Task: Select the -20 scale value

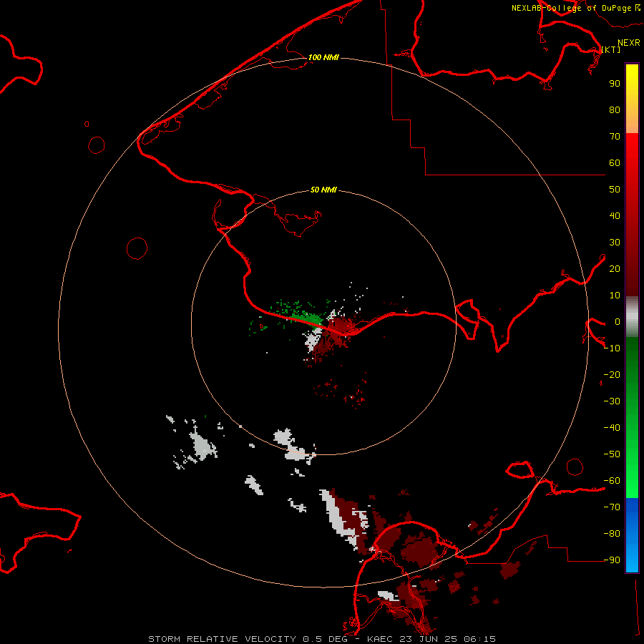Action: coord(612,374)
